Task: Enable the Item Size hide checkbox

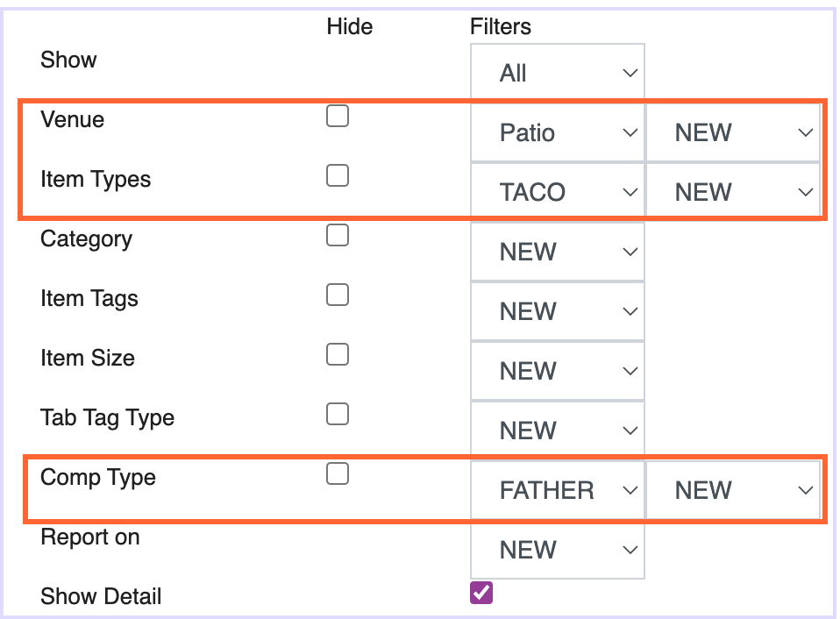Action: 338,354
